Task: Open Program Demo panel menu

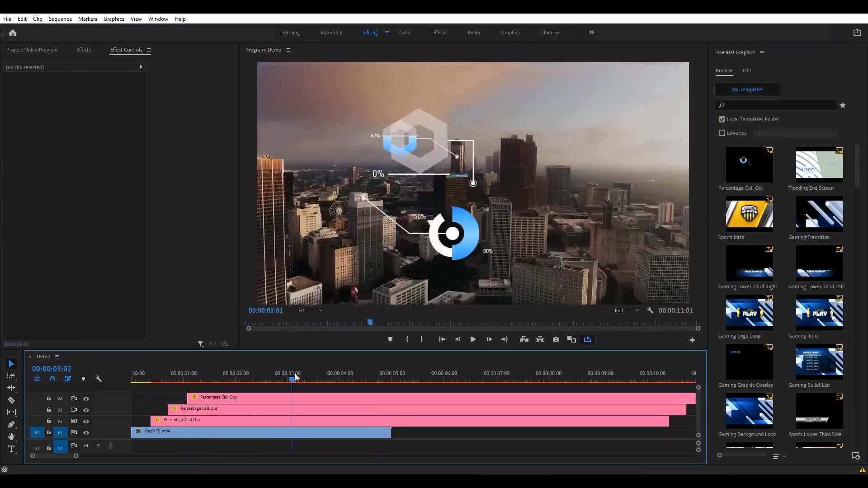Action: pyautogui.click(x=288, y=50)
